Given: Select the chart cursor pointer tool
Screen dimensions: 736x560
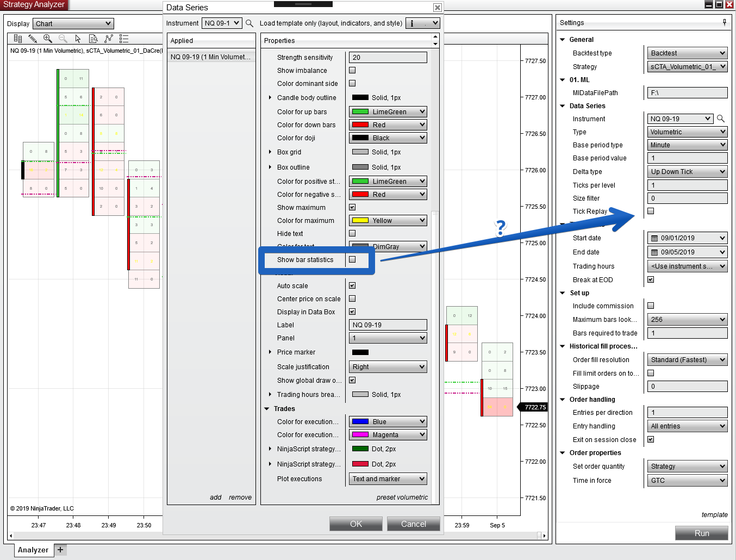Looking at the screenshot, I should coord(78,39).
